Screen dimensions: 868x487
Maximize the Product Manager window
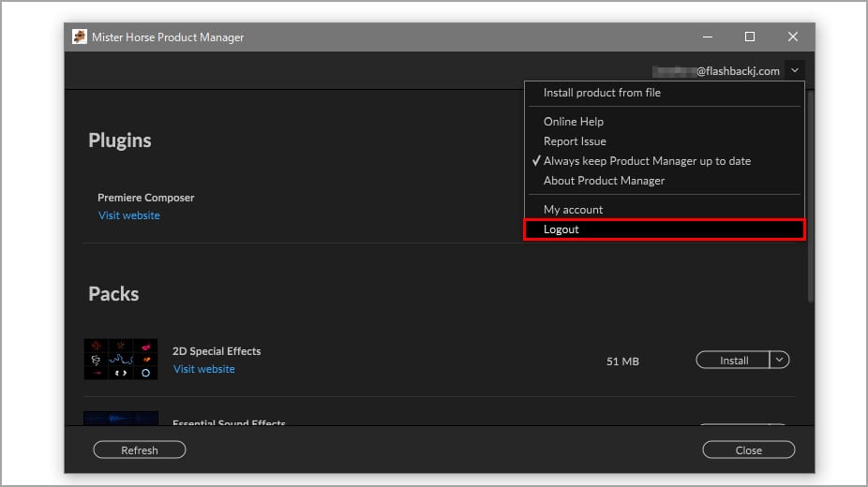coord(749,37)
